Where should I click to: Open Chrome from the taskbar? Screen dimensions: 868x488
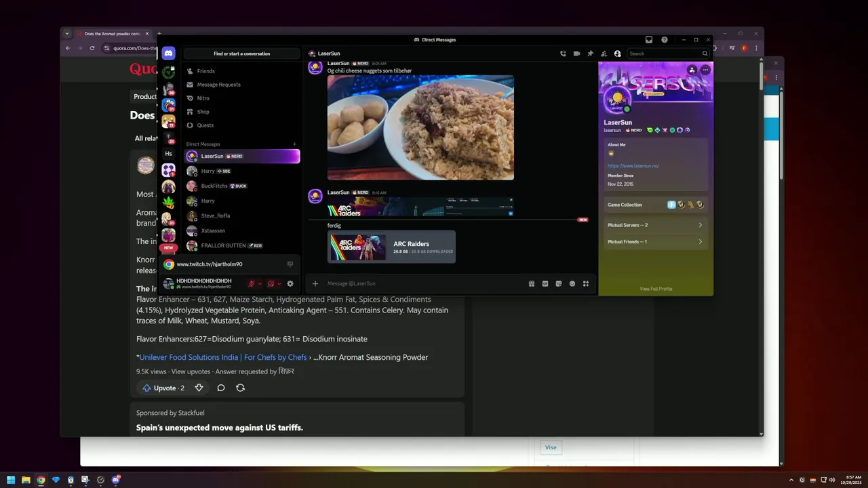tap(41, 480)
